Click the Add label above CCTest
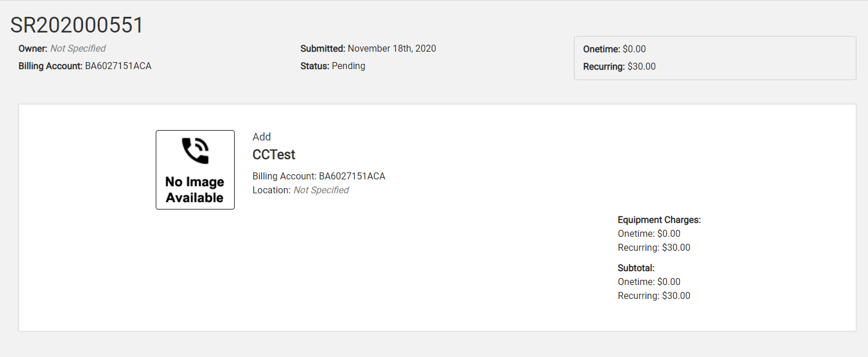Viewport: 868px width, 357px height. point(262,137)
